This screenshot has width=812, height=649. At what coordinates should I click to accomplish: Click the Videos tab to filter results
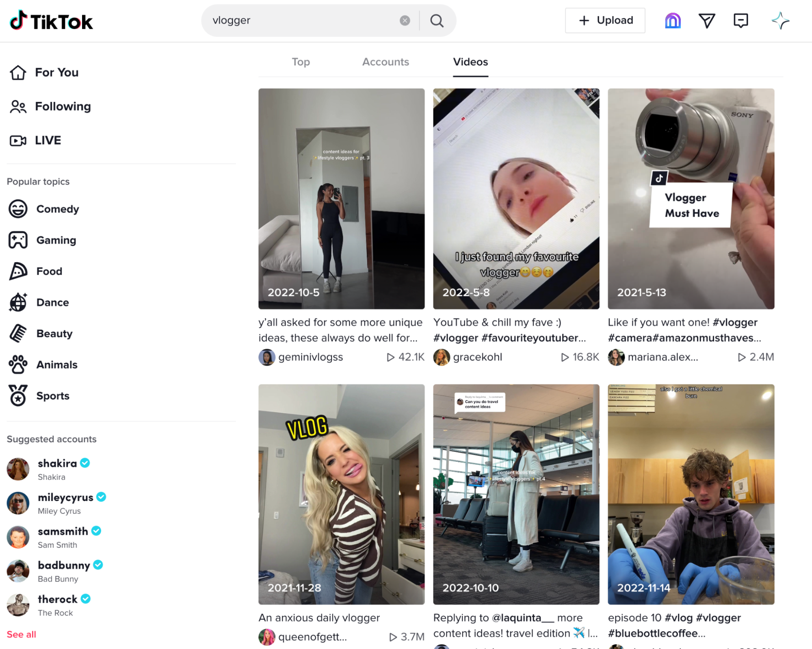(470, 62)
